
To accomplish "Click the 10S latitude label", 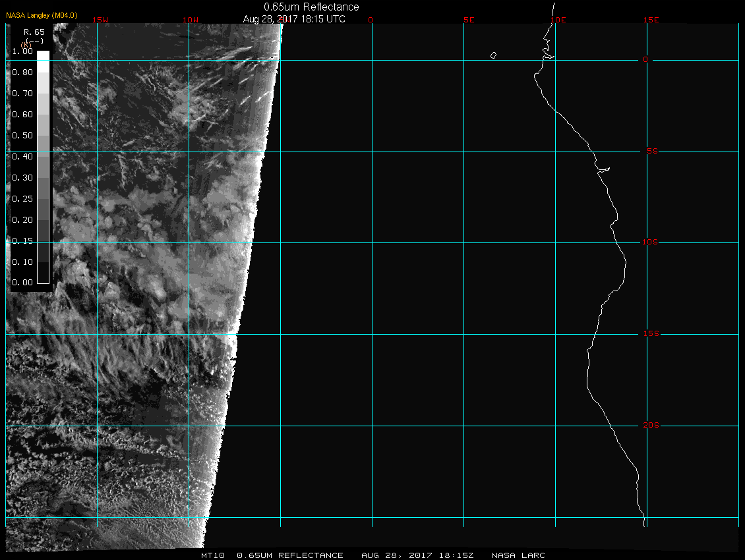I will [x=650, y=242].
